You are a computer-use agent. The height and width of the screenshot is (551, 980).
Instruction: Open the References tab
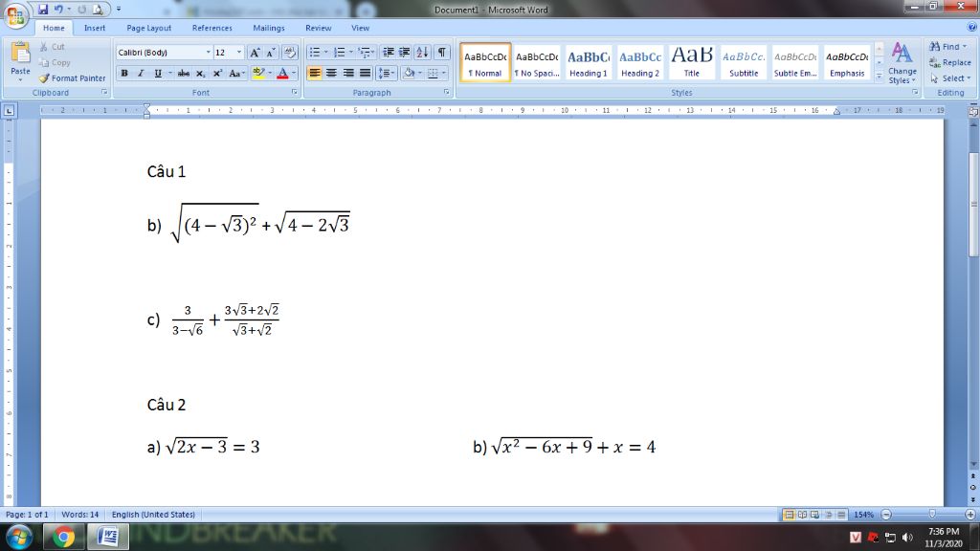[212, 28]
